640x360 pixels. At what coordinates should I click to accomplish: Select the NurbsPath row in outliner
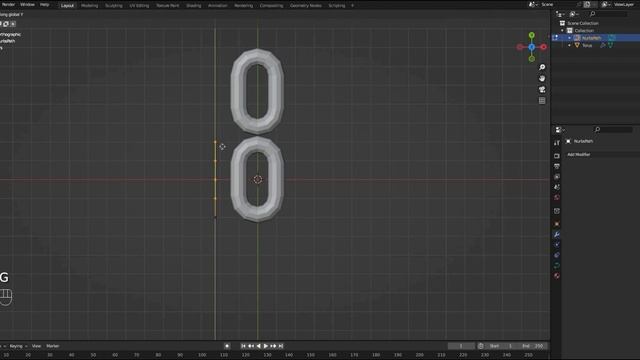[596, 38]
